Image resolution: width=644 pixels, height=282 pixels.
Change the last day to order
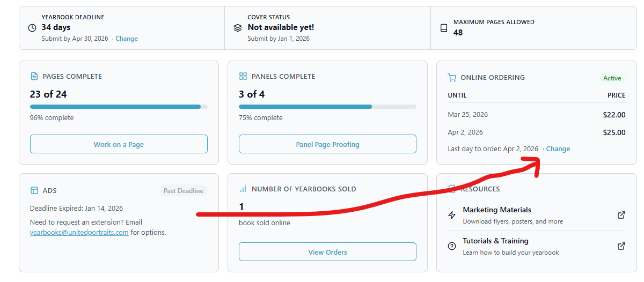[558, 149]
